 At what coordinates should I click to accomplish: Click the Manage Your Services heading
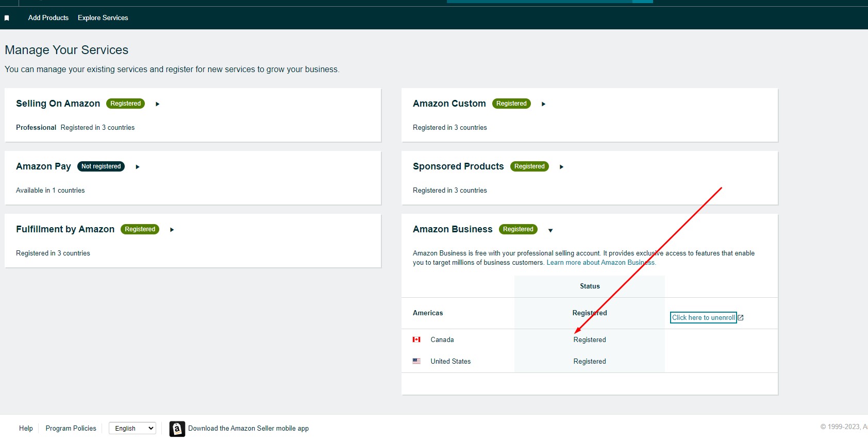coord(66,50)
